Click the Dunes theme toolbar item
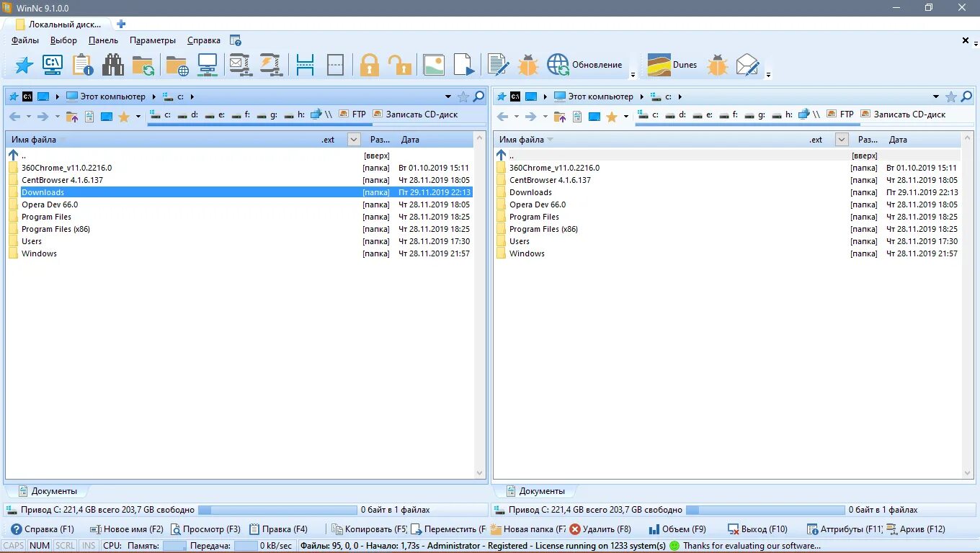 tap(672, 65)
